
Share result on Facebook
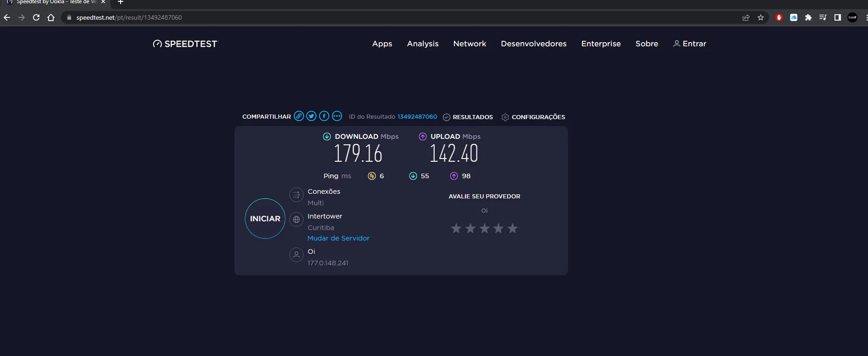point(324,116)
